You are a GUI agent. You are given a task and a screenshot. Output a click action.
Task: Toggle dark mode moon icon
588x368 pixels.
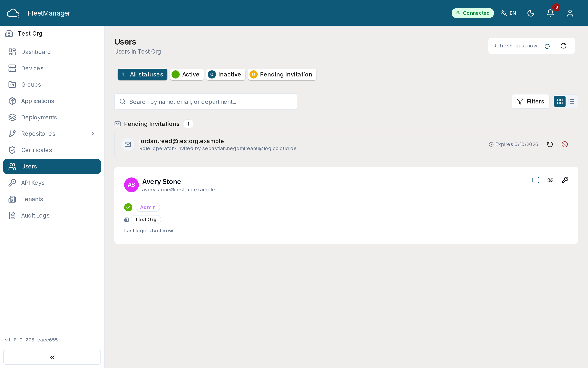click(x=531, y=13)
